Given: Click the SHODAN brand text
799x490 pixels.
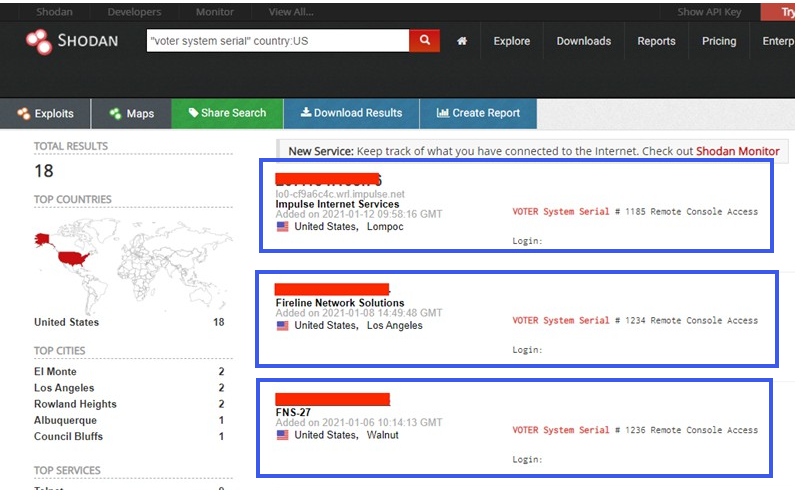Looking at the screenshot, I should [88, 41].
